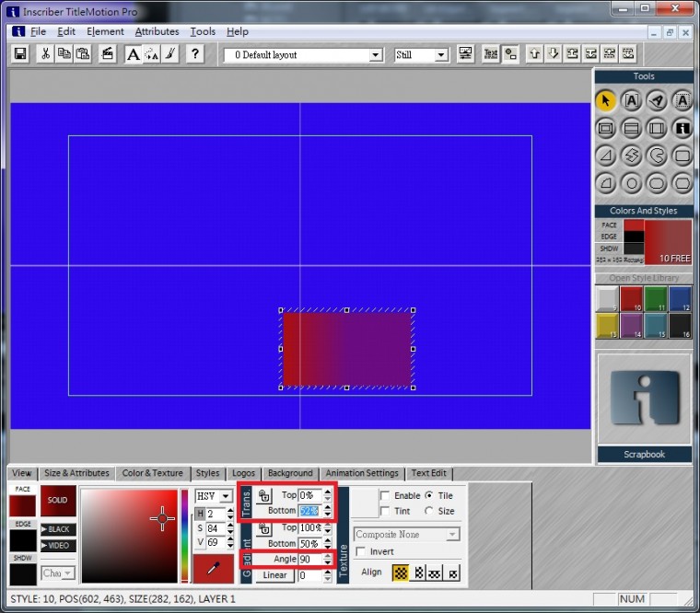This screenshot has width=700, height=613.
Task: Select the paper plane tool
Action: click(657, 100)
